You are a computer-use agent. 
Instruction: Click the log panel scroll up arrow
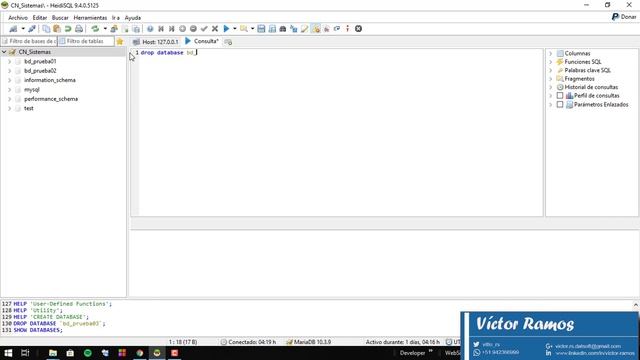636,304
